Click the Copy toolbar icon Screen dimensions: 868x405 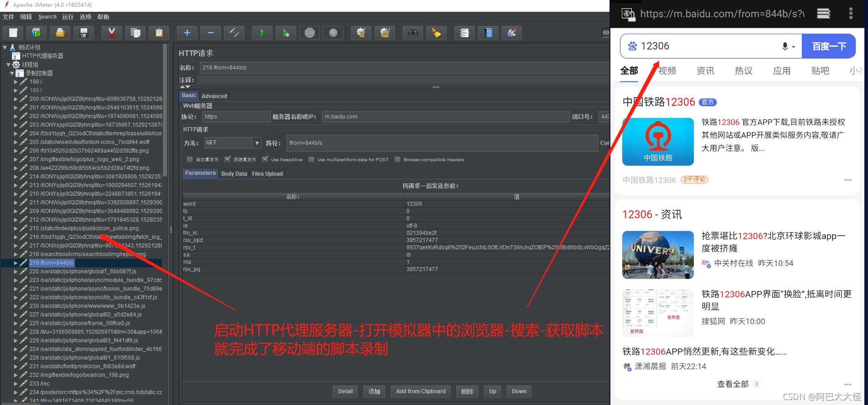(135, 33)
